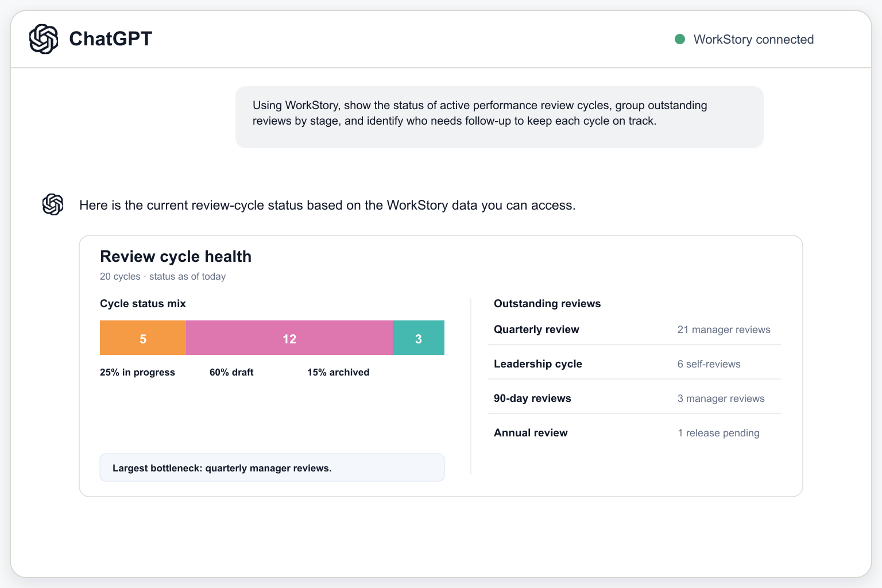Select the Quarterly review row
The width and height of the screenshot is (882, 588).
pos(635,330)
